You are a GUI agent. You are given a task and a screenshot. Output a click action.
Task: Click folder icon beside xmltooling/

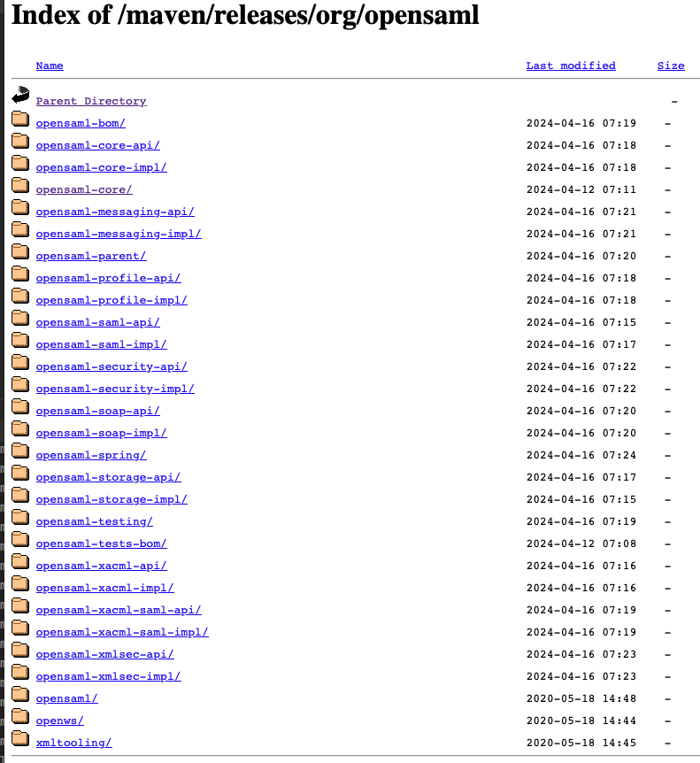(x=20, y=738)
